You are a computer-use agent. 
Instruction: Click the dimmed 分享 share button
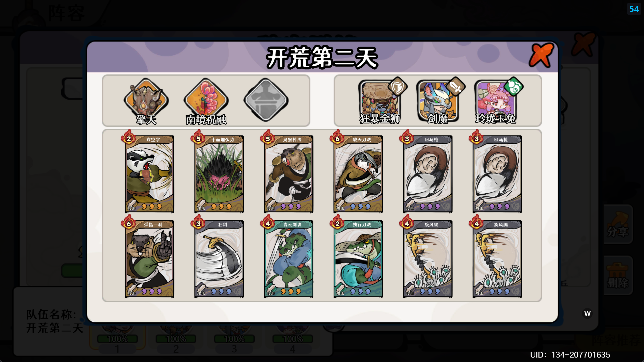click(x=618, y=224)
